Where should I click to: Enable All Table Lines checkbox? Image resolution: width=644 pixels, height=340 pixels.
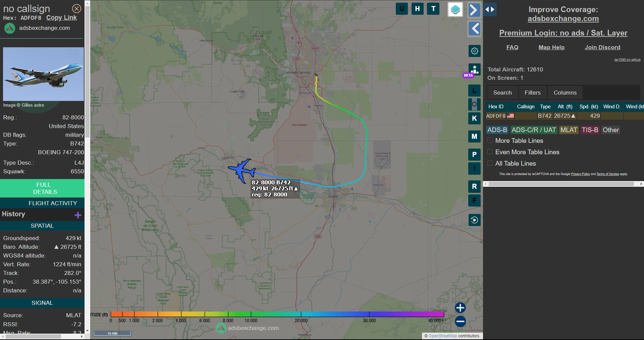490,163
